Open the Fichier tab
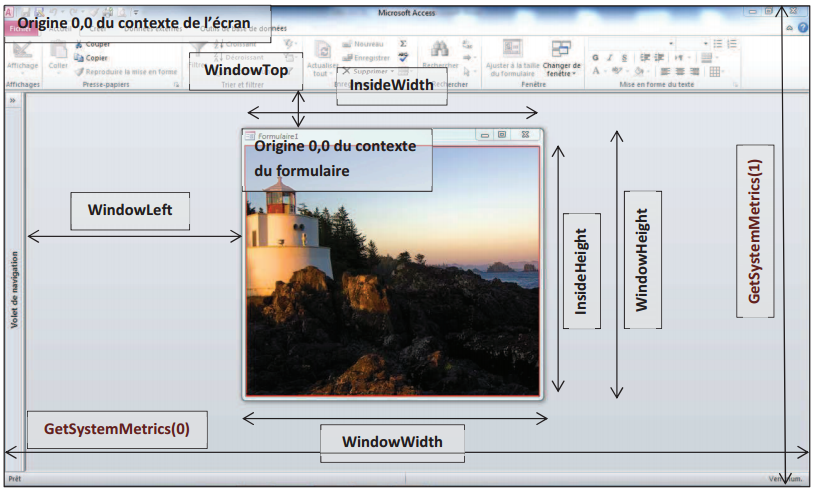 click(x=20, y=29)
